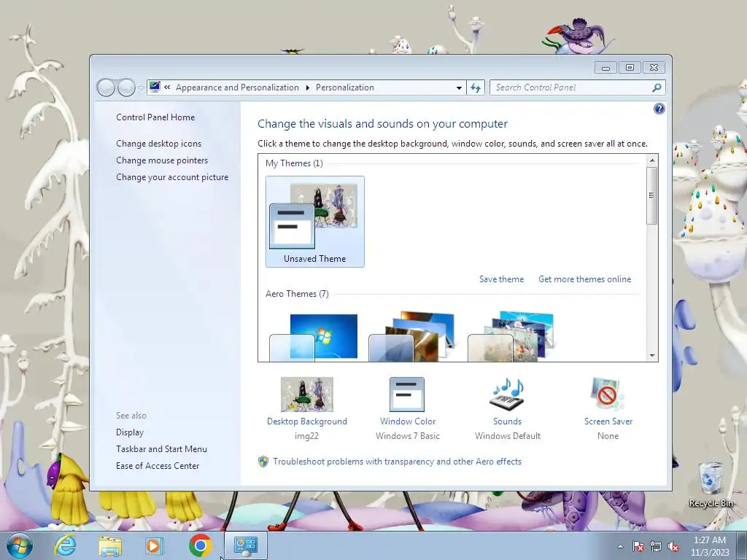This screenshot has height=560, width=747.
Task: Click the Screen Saver label text
Action: click(608, 421)
